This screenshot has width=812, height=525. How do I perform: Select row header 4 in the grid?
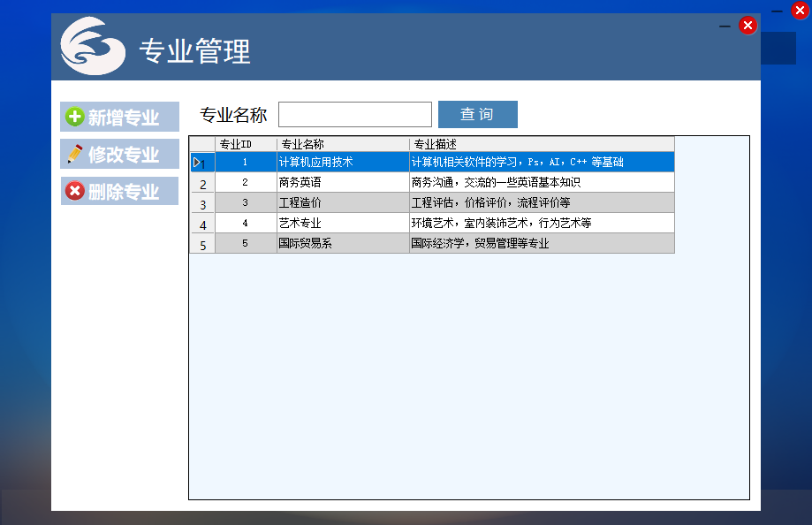(202, 223)
